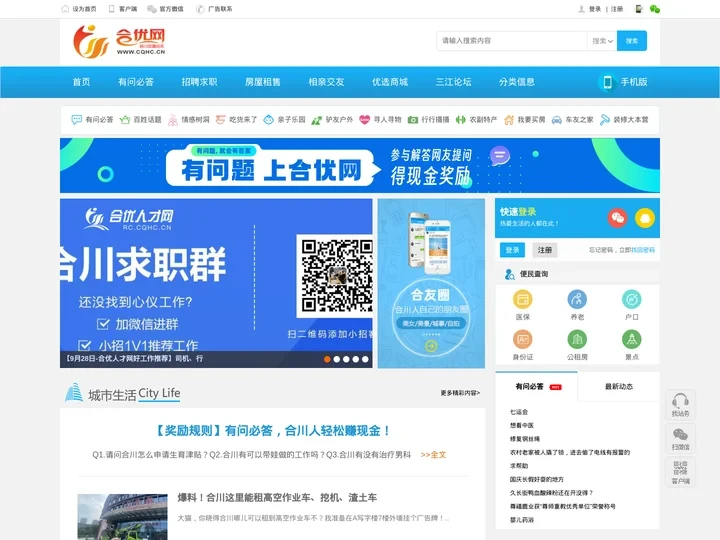This screenshot has width=720, height=540.
Task: Open the question 国庆长假好耍的地方
Action: click(x=536, y=479)
